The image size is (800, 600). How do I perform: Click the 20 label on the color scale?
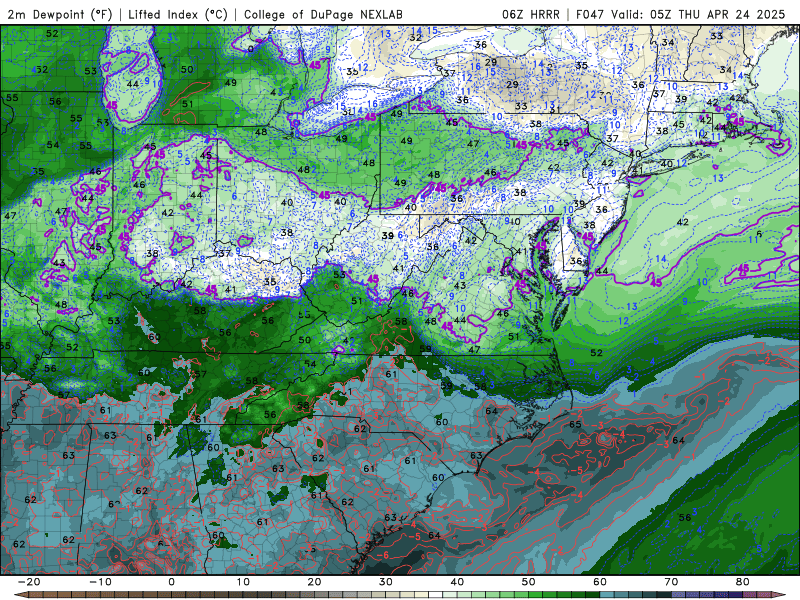(314, 582)
